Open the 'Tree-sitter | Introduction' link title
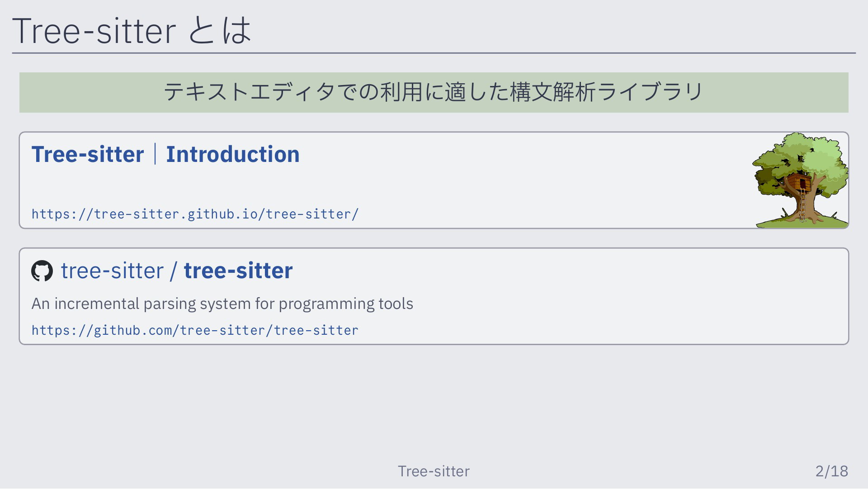The image size is (868, 489). click(x=165, y=154)
